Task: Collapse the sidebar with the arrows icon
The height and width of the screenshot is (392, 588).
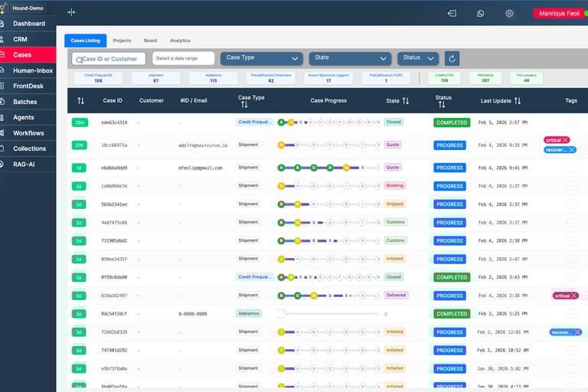Action: [71, 12]
